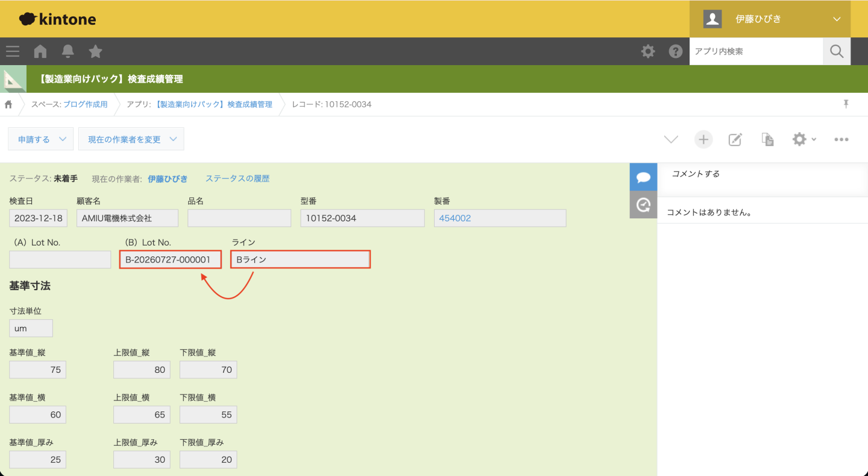Click the 下限値_横 value 55
Image resolution: width=868 pixels, height=476 pixels.
point(209,414)
